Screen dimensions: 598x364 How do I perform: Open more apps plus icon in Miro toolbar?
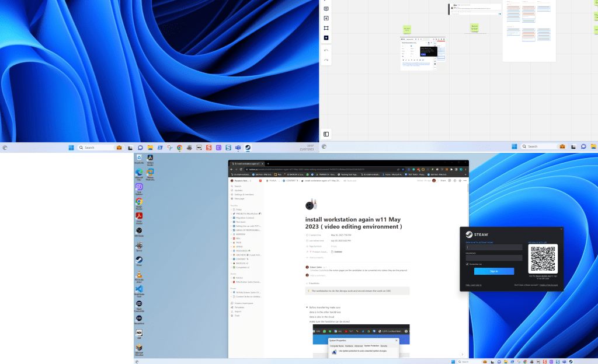tap(326, 38)
